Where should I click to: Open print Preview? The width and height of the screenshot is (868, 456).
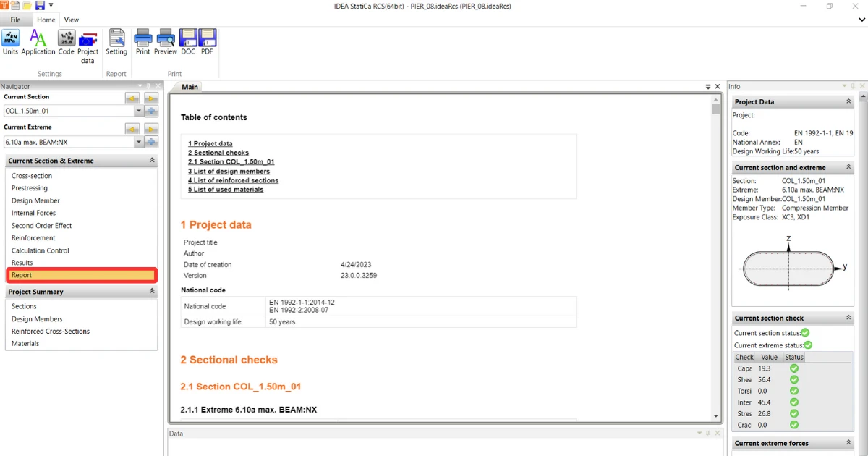166,42
